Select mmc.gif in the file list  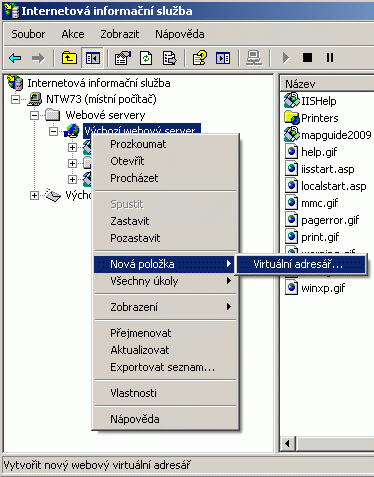pyautogui.click(x=319, y=203)
